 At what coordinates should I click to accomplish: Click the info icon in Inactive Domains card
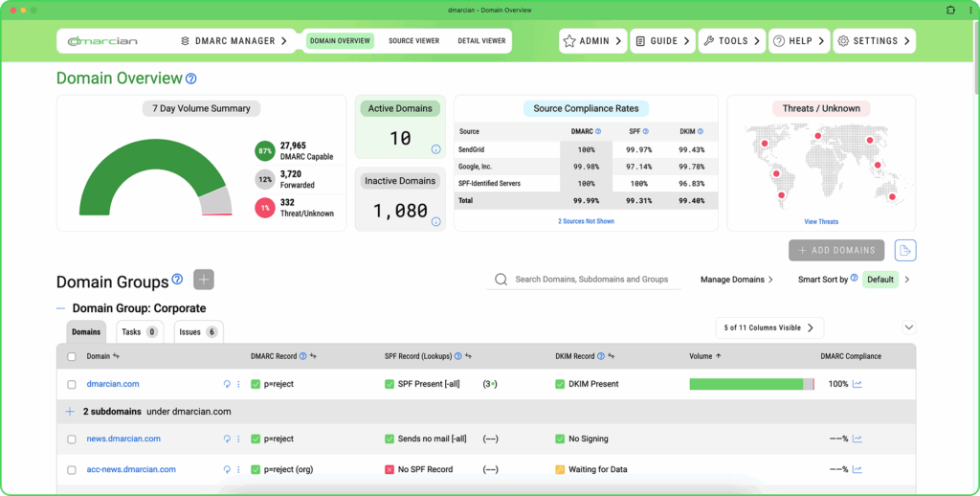click(435, 221)
